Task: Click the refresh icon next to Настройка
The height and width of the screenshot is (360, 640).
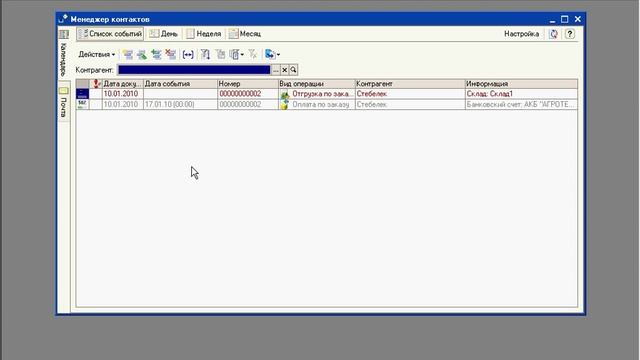Action: (553, 34)
